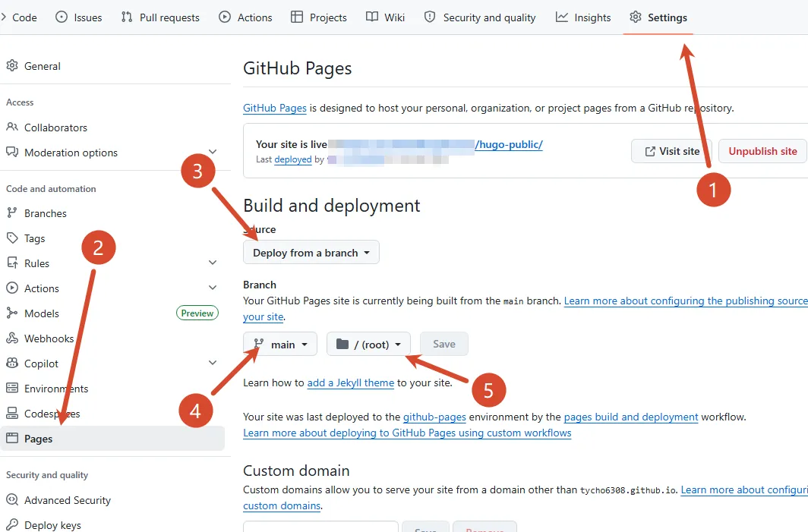Open pages build and deployment workflow link

tap(631, 417)
